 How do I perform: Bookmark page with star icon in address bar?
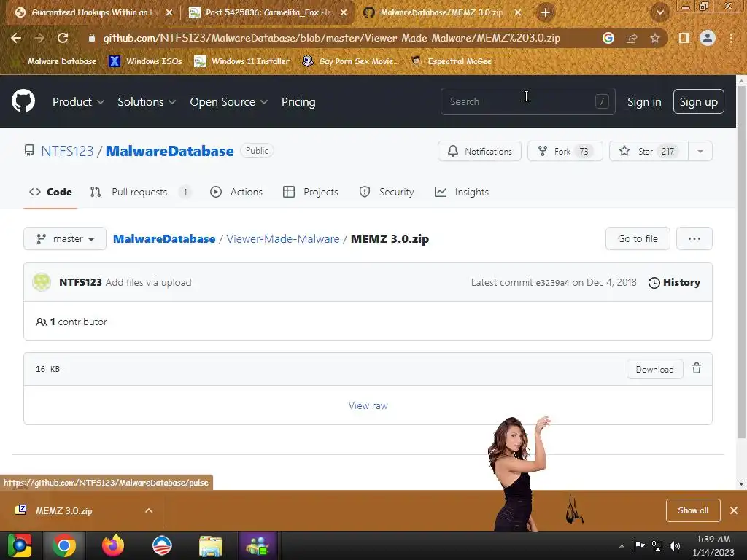pyautogui.click(x=655, y=38)
